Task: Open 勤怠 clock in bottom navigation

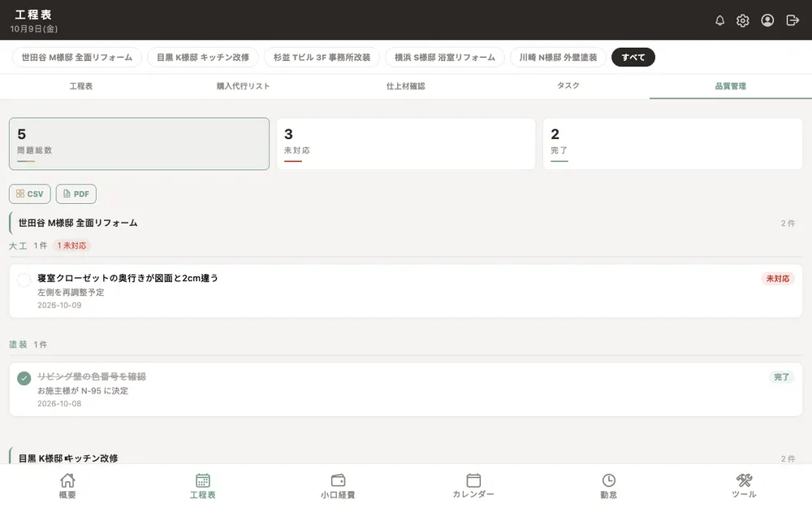Action: pyautogui.click(x=608, y=486)
